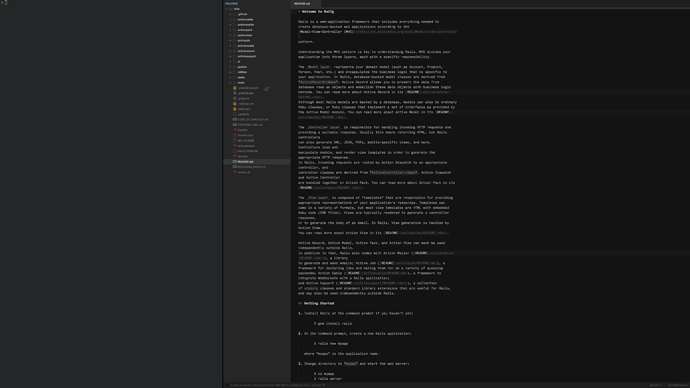Click the Gemfile ruby icon
690x388 pixels.
(235, 130)
